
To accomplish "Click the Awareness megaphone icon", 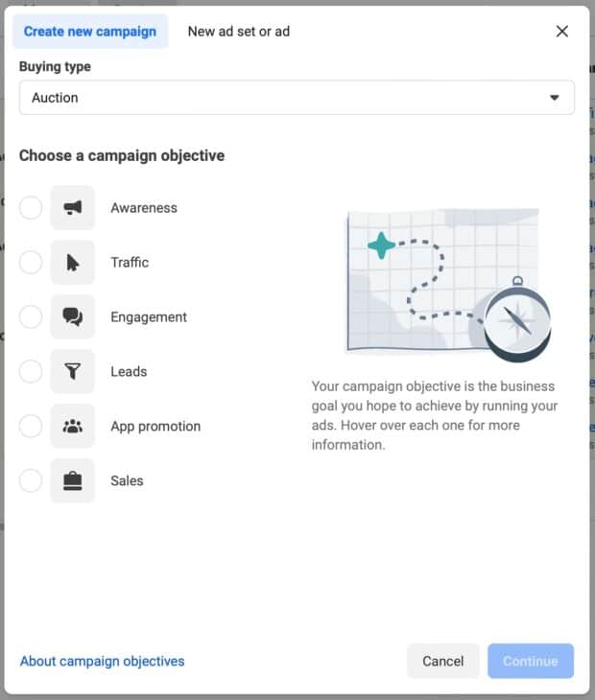I will pyautogui.click(x=73, y=208).
